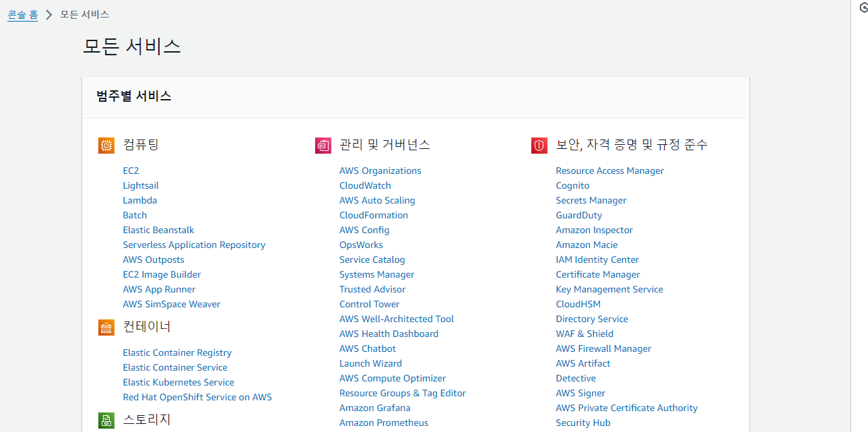Open Security Hub
Screen dimensions: 868x432
coord(583,423)
